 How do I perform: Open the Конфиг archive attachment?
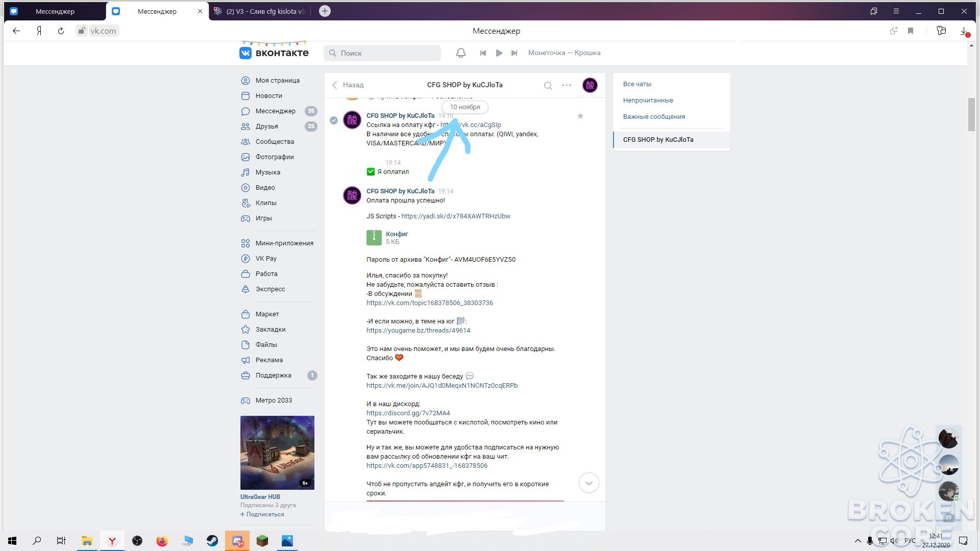click(x=387, y=238)
